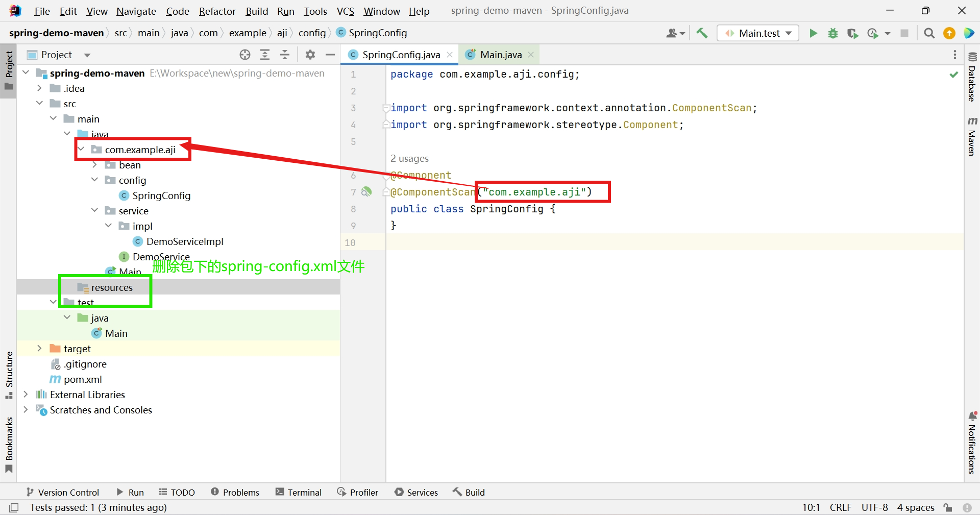Screen dimensions: 980x515
Task: Open the user account icon menu
Action: pos(675,33)
